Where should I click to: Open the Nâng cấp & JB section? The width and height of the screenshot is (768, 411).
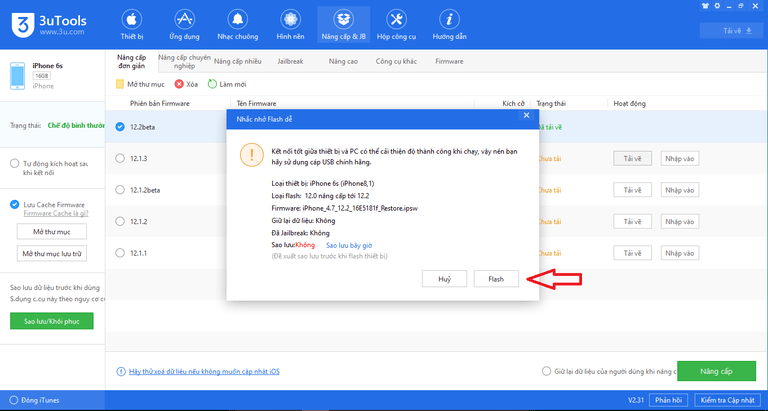343,24
